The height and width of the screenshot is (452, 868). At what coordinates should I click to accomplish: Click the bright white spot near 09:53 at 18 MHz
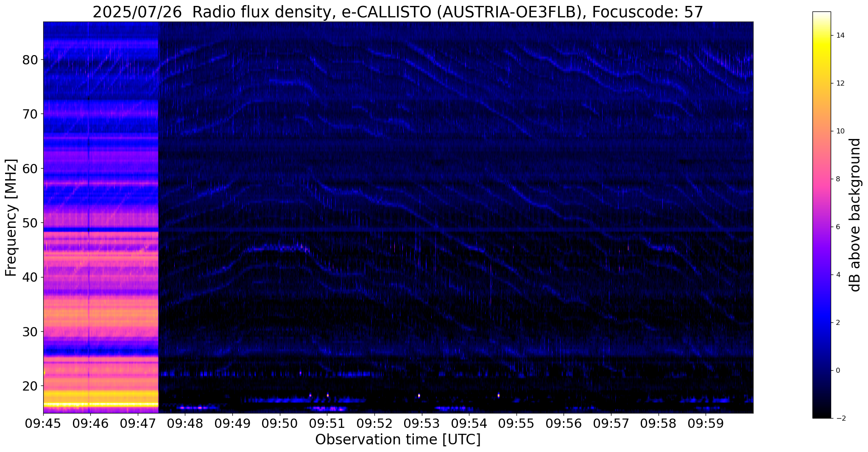point(419,396)
